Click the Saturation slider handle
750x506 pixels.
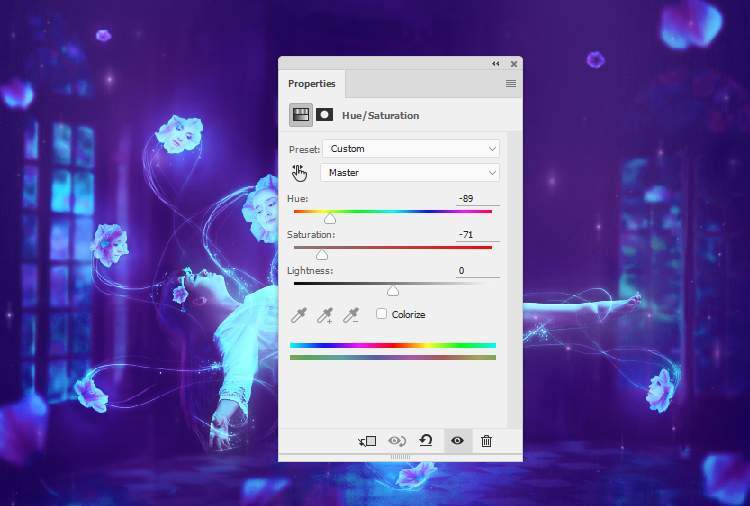[322, 254]
